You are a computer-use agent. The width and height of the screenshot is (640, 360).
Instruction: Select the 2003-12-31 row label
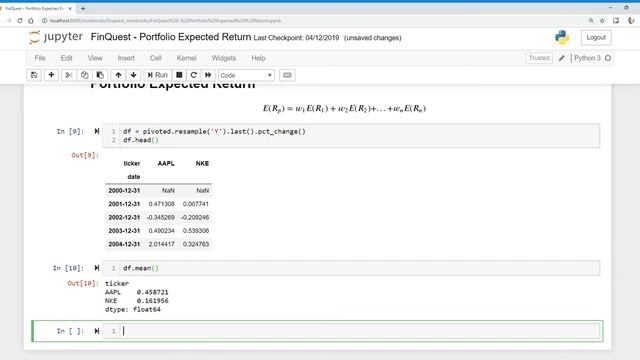124,231
